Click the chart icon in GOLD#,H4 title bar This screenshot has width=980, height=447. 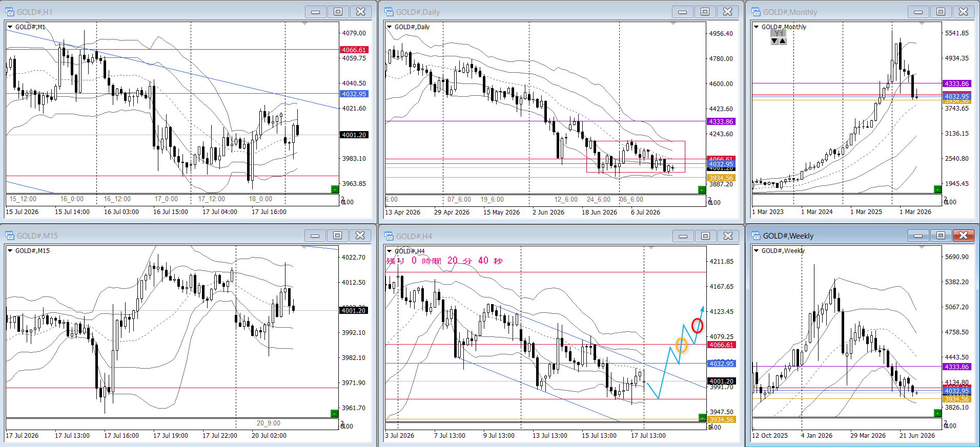coord(389,236)
